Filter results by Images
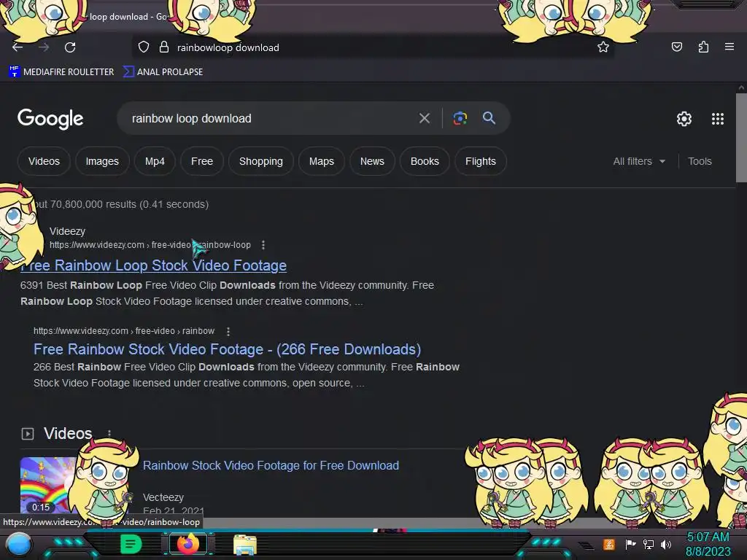The image size is (747, 560). click(x=102, y=161)
